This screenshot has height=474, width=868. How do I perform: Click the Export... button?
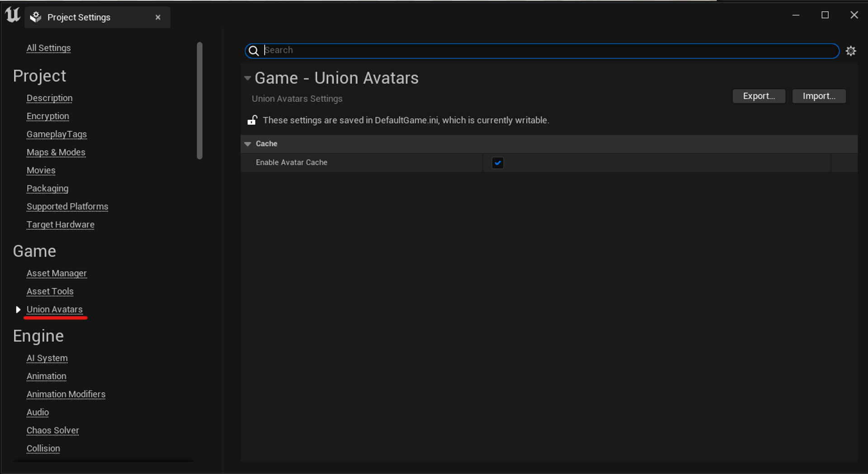point(759,96)
